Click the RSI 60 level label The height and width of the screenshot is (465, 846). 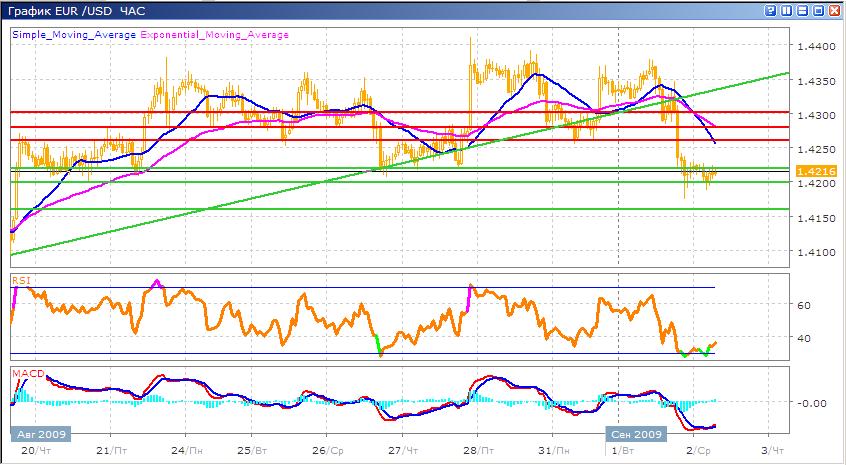tap(805, 304)
